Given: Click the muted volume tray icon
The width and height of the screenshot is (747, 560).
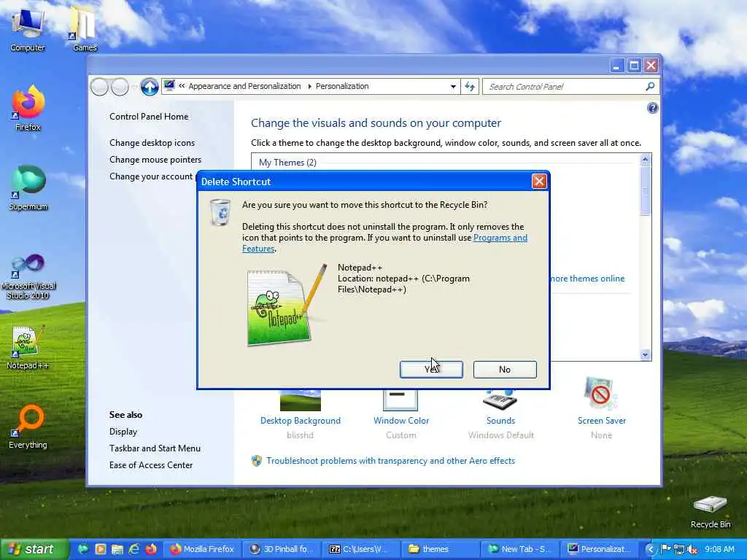Looking at the screenshot, I should (692, 550).
